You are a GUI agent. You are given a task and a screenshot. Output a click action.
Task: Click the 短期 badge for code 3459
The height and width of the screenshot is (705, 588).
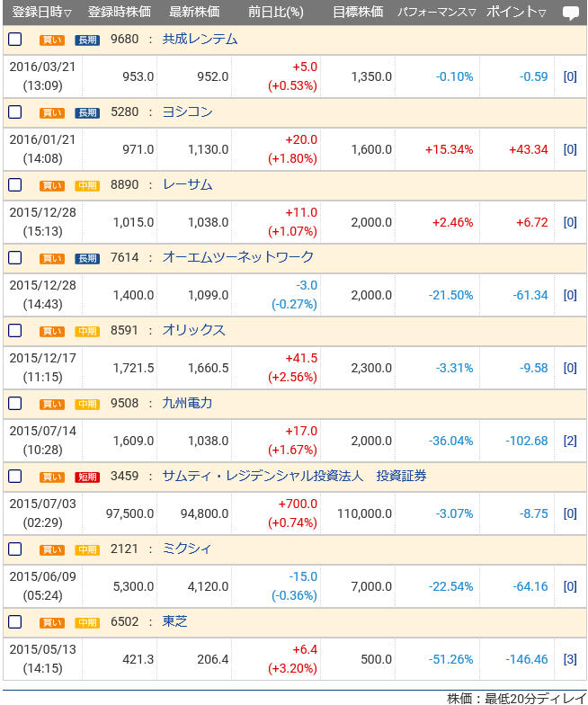(87, 477)
